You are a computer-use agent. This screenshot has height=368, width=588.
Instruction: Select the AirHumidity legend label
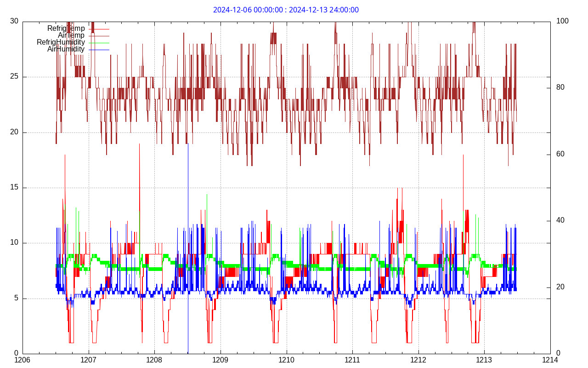66,49
